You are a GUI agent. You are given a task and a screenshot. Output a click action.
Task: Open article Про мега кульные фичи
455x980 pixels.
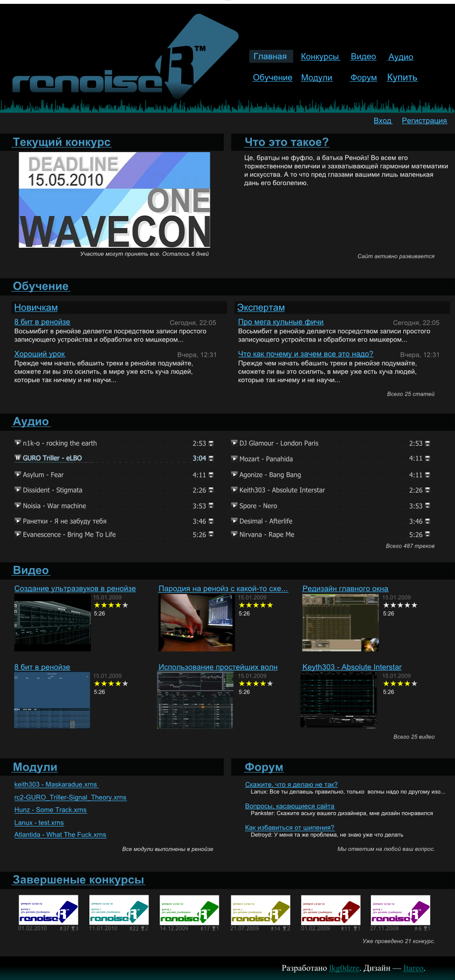click(281, 322)
